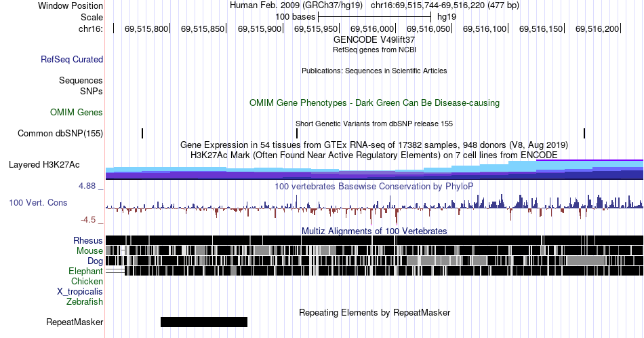Click the Scale label
This screenshot has height=338, width=644.
[92, 17]
